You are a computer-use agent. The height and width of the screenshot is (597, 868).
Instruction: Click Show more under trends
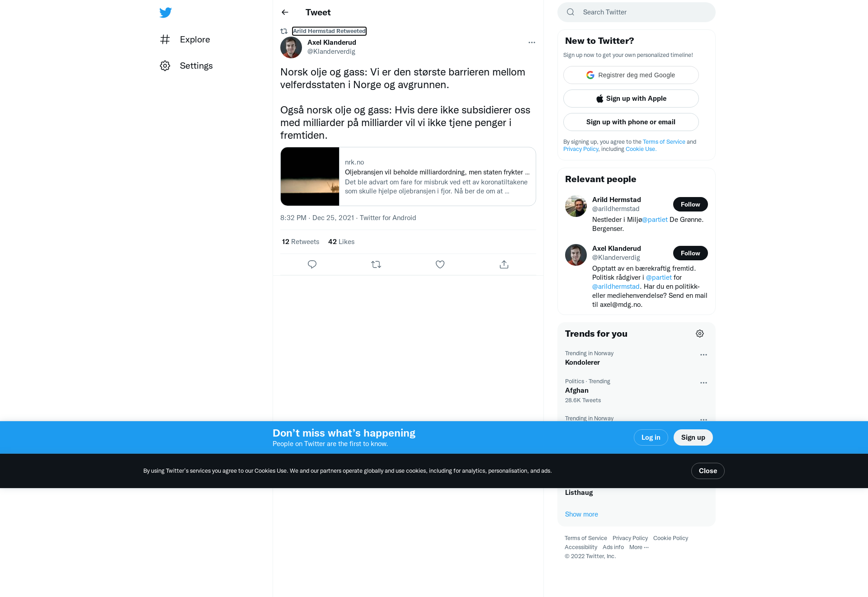point(581,514)
